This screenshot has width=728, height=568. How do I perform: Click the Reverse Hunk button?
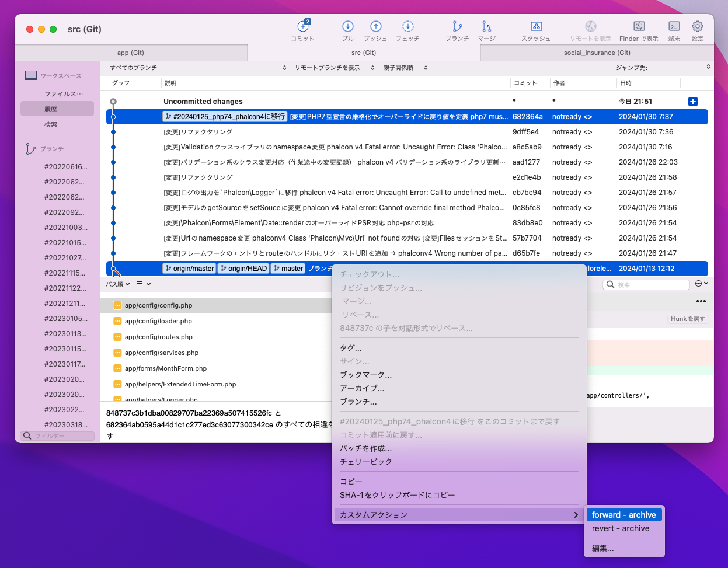pos(688,319)
